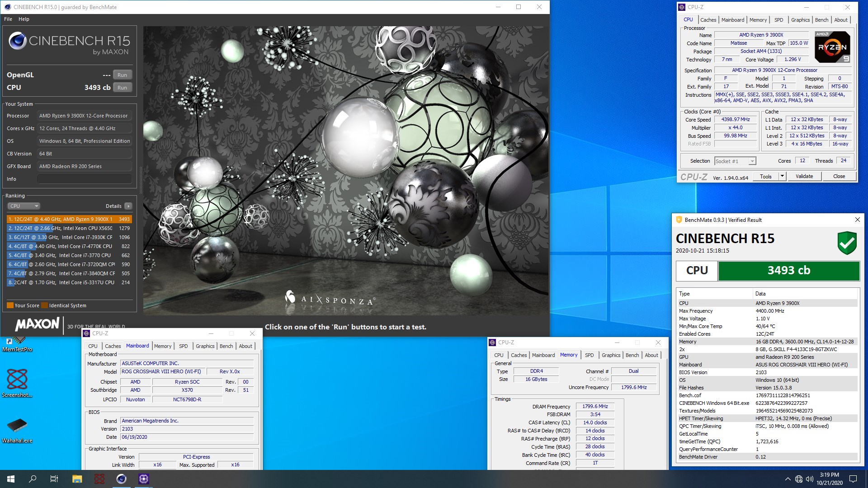The width and height of the screenshot is (868, 488).
Task: Select the Ryzen 9 3900X ranking row
Action: tap(69, 219)
